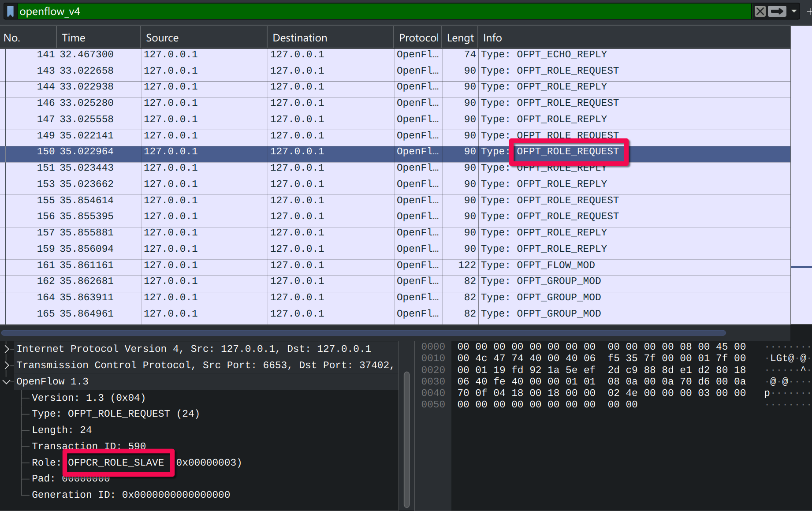Click into the openflow_v4 filter field

353,11
